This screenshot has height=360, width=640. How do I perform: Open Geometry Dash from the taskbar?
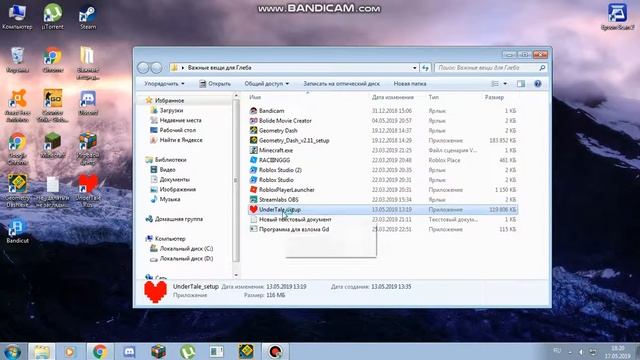pos(246,351)
